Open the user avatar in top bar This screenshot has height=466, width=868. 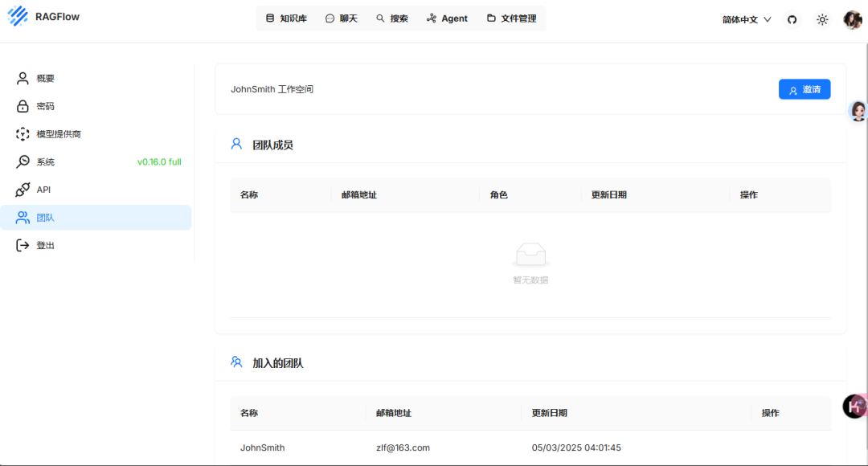852,19
